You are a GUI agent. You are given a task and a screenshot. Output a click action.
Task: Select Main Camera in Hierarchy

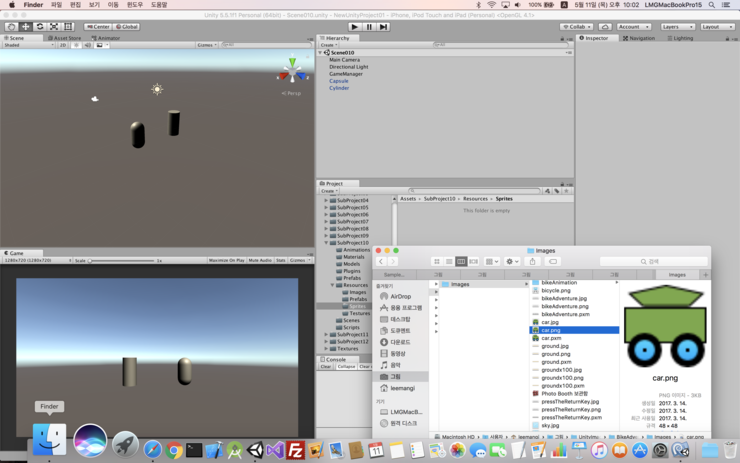(345, 60)
